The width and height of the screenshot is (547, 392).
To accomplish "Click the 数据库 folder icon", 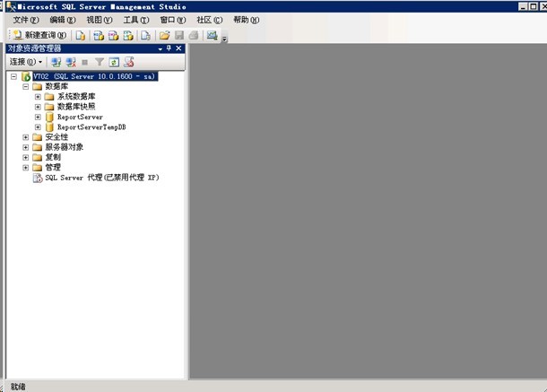I will 38,87.
